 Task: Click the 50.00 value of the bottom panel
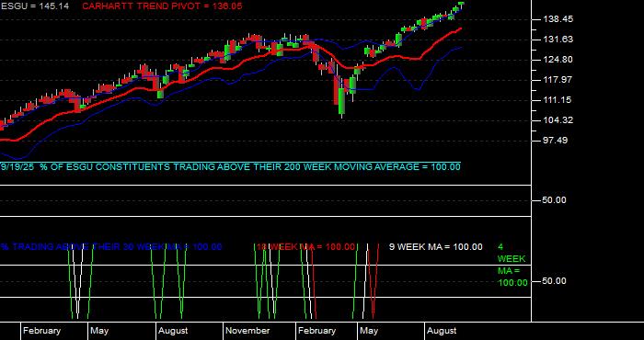[x=555, y=281]
